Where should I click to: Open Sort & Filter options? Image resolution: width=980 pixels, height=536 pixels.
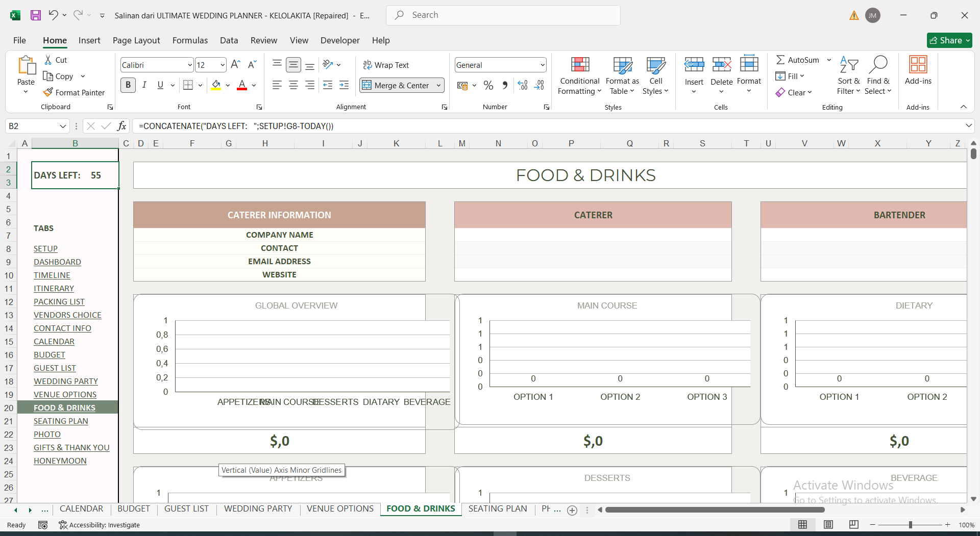pyautogui.click(x=849, y=75)
